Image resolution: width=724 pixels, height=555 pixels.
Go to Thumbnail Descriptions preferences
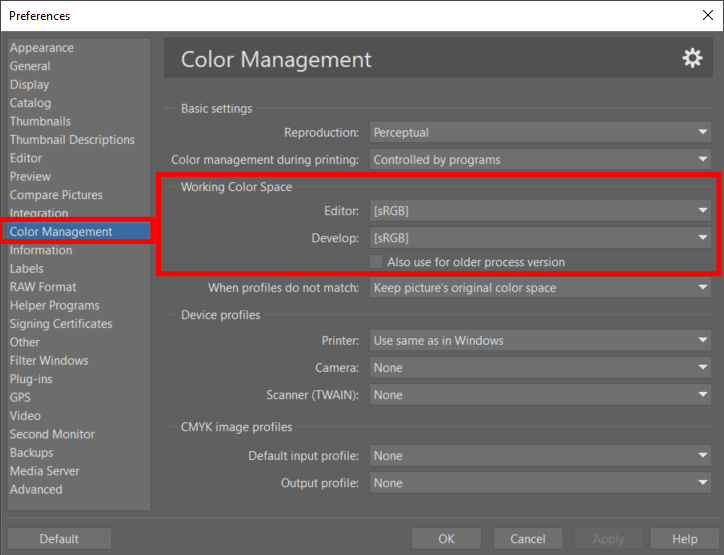72,139
